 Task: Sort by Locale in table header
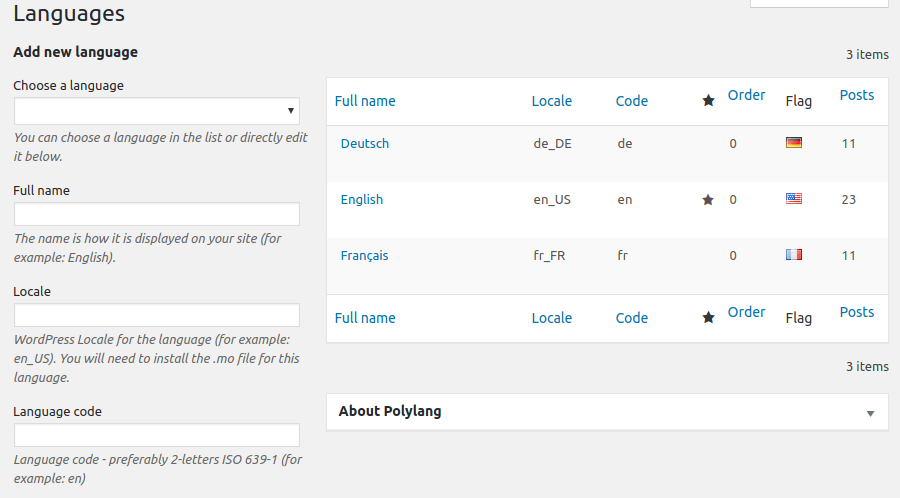point(552,101)
